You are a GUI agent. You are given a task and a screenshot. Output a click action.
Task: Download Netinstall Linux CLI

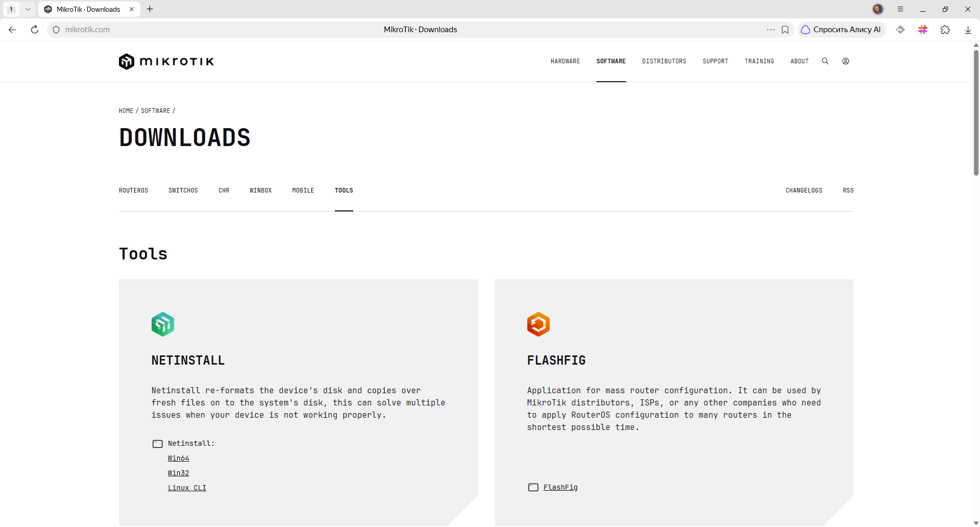pos(187,488)
